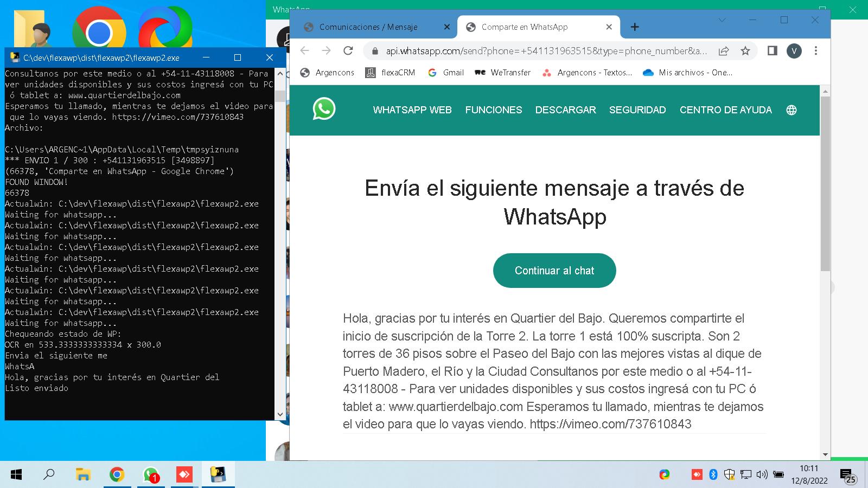The image size is (868, 488).
Task: Open DESCARGAR menu item
Action: [565, 110]
